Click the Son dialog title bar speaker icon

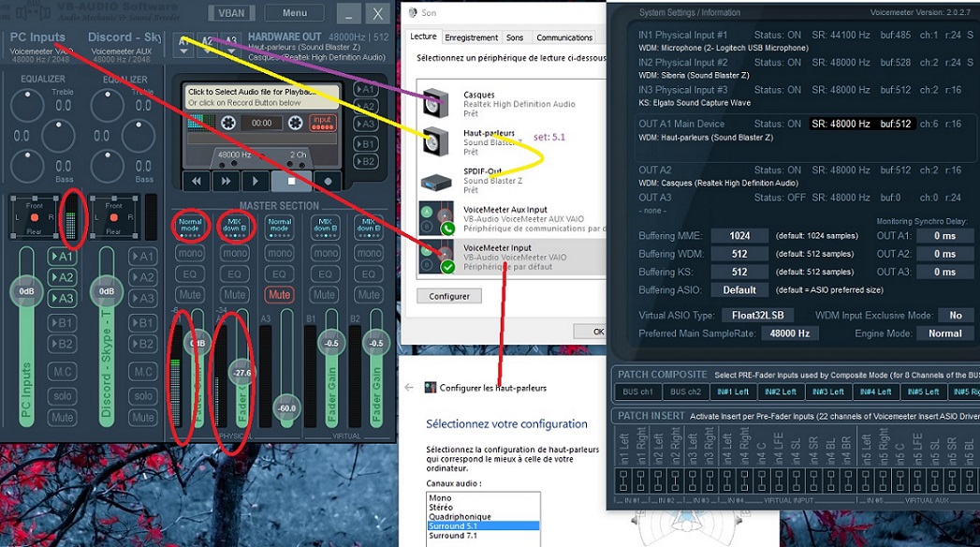[x=413, y=12]
